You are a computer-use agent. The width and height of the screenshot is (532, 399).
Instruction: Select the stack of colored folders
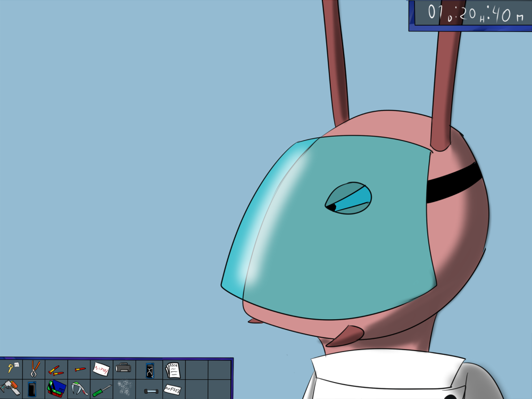coord(56,388)
